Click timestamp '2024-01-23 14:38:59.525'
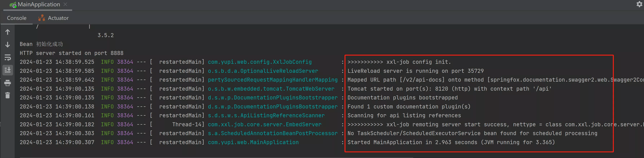The height and width of the screenshot is (158, 644). pos(57,62)
